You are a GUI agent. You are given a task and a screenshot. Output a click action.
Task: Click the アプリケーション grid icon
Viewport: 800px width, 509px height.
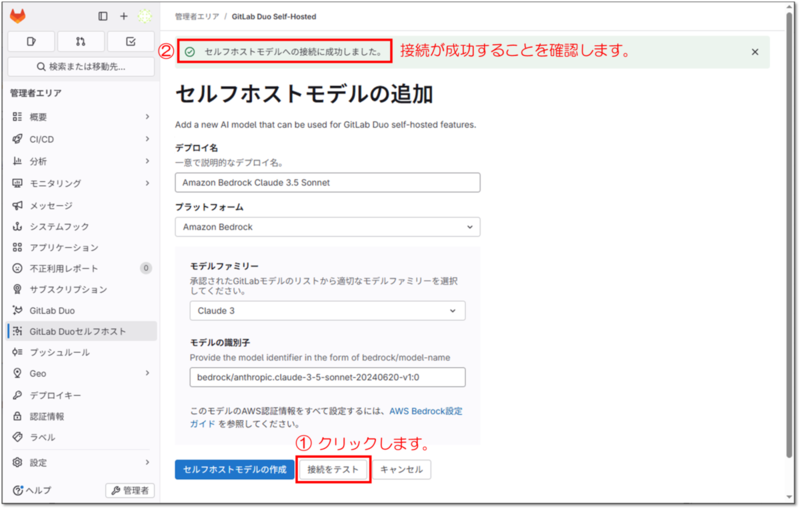click(x=17, y=247)
